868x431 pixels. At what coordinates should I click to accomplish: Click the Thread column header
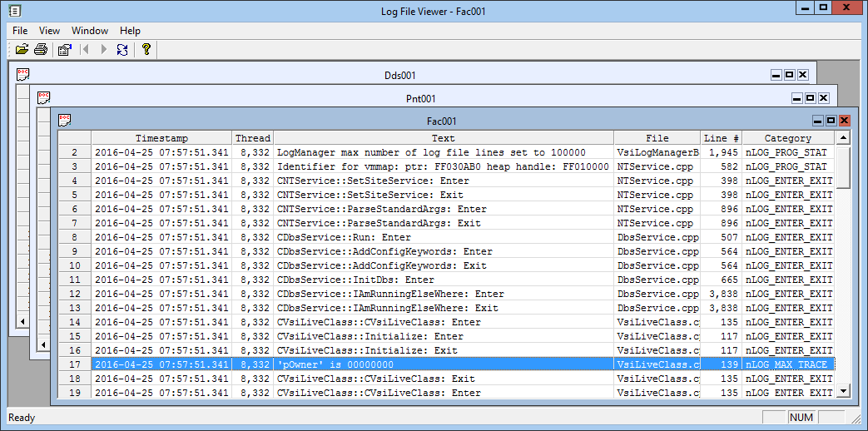(253, 138)
